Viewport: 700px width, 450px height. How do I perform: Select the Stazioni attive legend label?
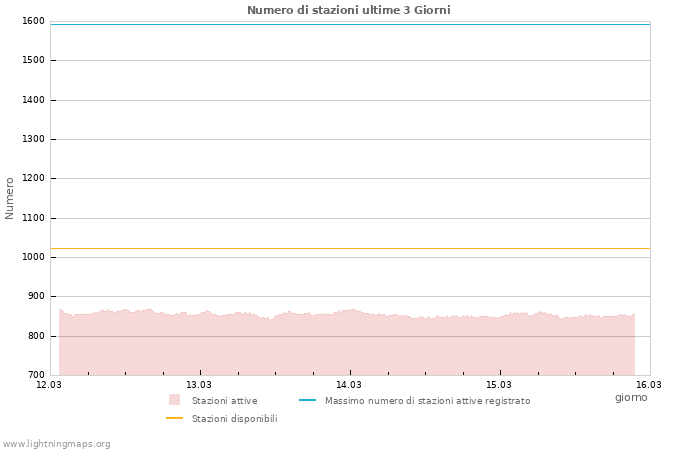(x=224, y=401)
